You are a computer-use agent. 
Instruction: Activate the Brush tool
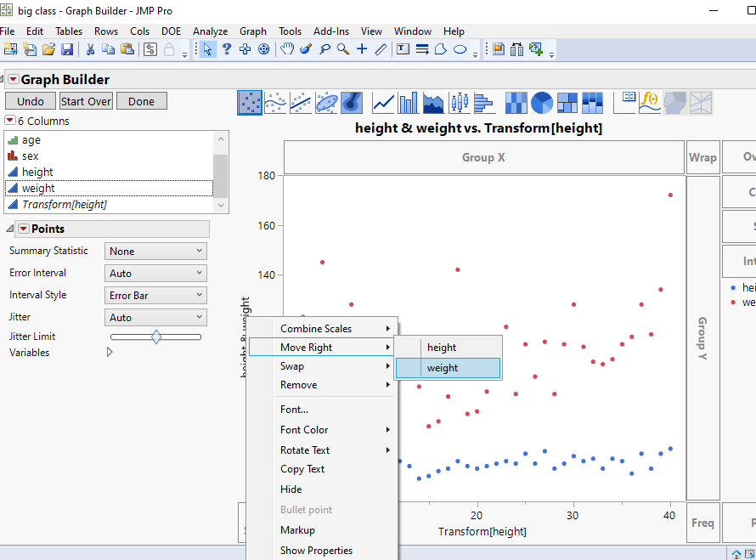point(307,48)
